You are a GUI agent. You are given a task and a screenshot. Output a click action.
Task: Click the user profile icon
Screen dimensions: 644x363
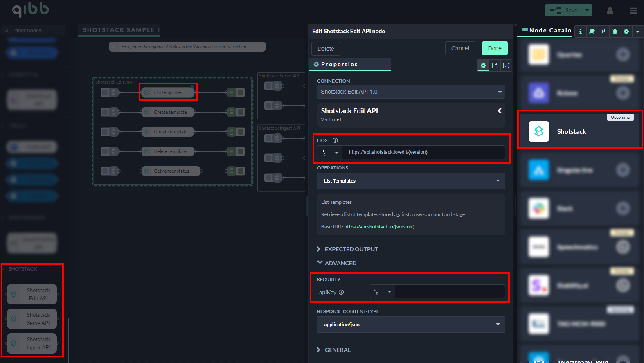[610, 11]
